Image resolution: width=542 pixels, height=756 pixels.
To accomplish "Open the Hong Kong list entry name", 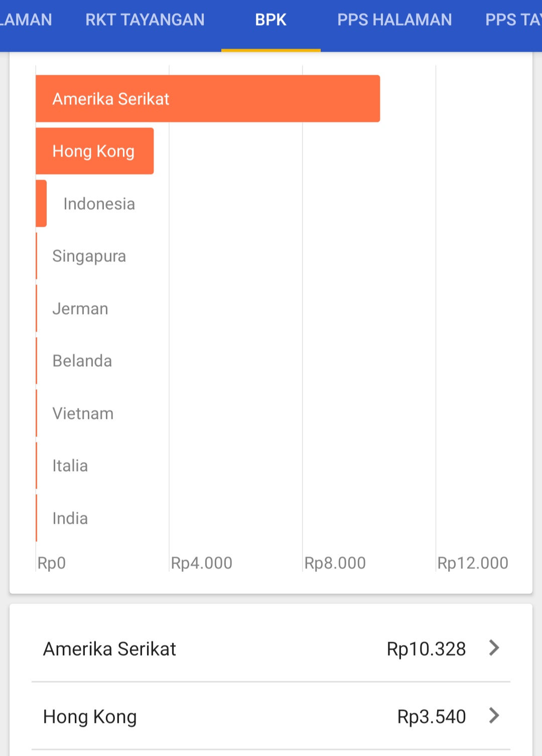I will [90, 717].
